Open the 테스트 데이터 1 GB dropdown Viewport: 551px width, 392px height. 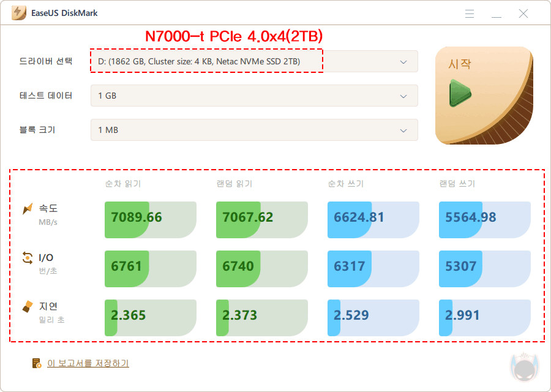[254, 96]
